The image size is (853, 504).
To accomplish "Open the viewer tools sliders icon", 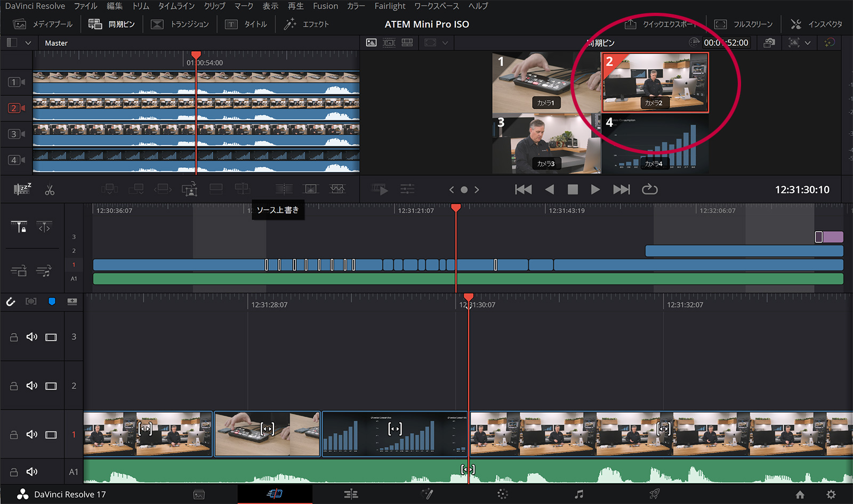I will pyautogui.click(x=407, y=189).
